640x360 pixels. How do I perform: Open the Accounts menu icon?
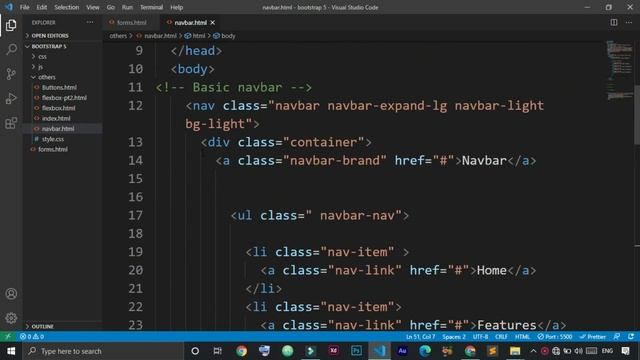[11, 293]
